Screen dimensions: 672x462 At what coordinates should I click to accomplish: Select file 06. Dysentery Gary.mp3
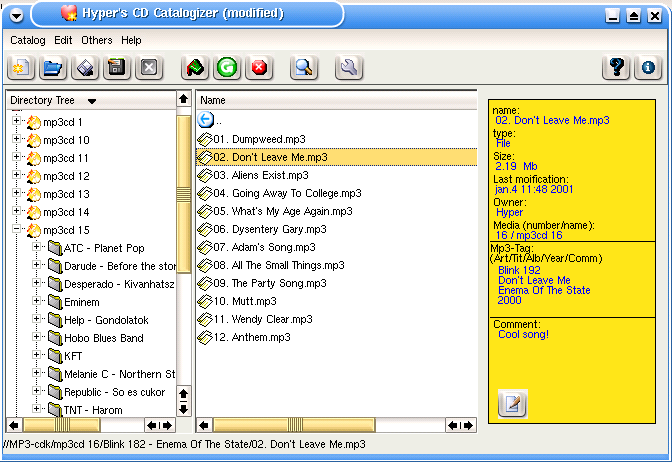[x=270, y=229]
